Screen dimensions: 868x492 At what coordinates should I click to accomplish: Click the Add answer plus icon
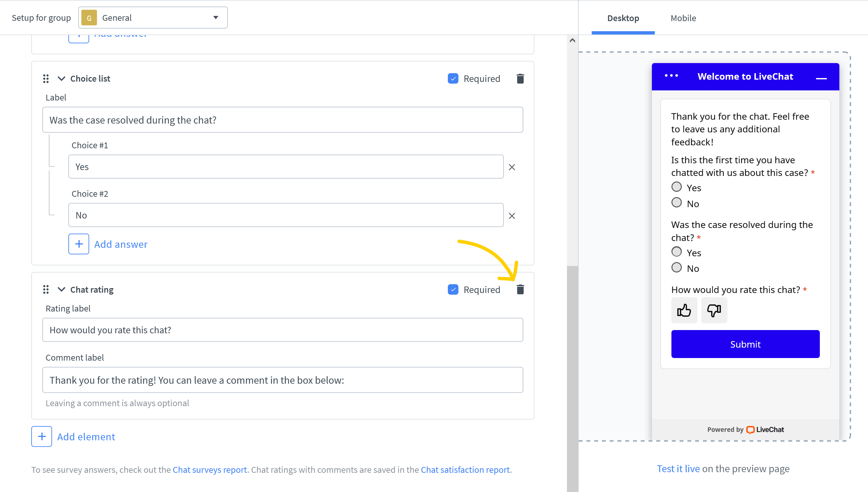pos(78,244)
